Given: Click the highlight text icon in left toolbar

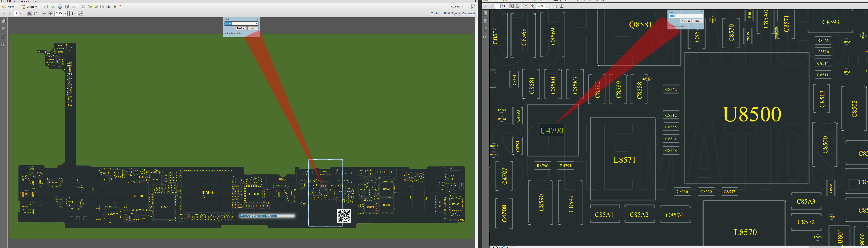Looking at the screenshot, I should pyautogui.click(x=96, y=7).
